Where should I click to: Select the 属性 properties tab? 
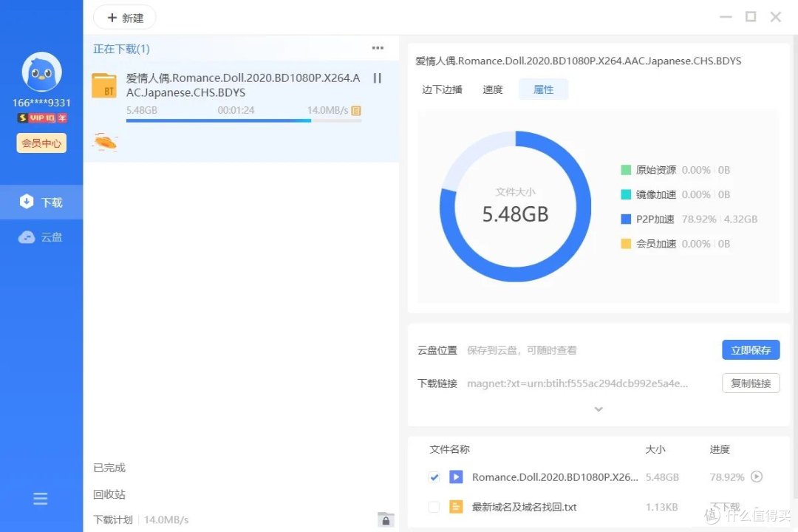coord(544,89)
